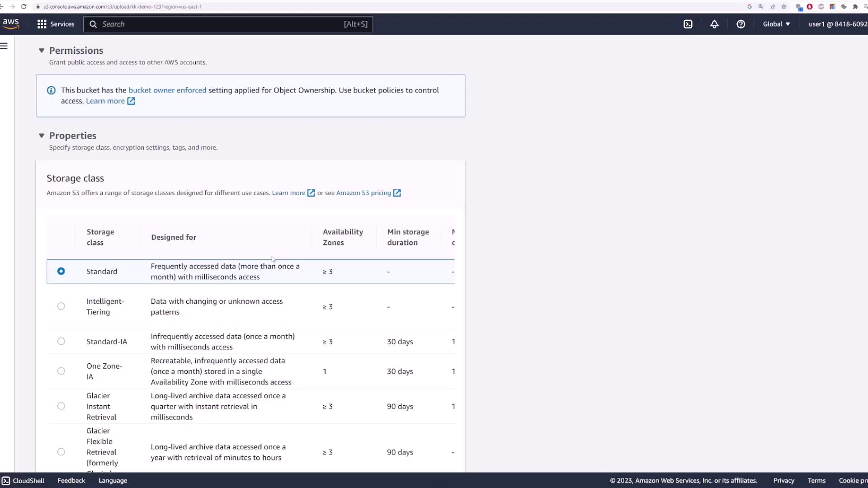The image size is (868, 488).
Task: Open the CloudShell icon in top bar
Action: click(x=688, y=24)
